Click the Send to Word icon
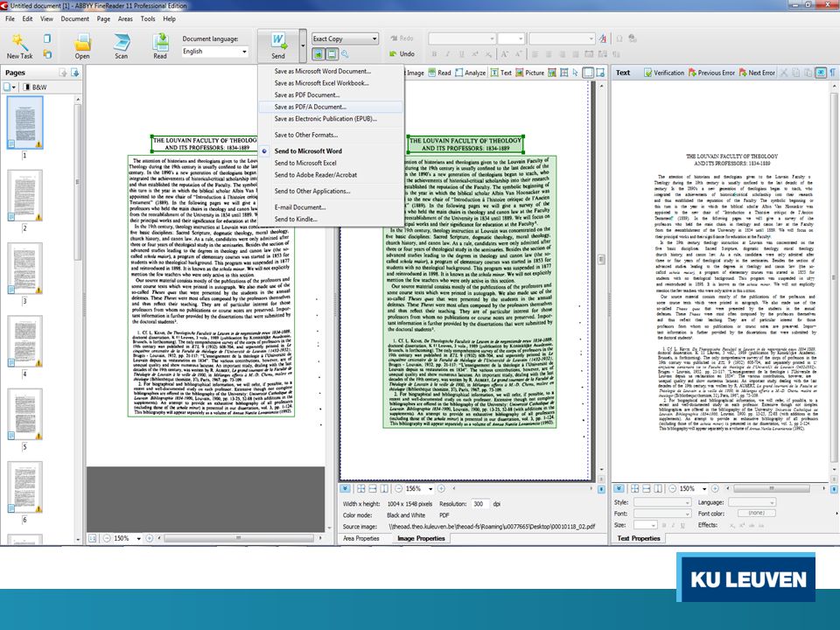 coord(278,41)
